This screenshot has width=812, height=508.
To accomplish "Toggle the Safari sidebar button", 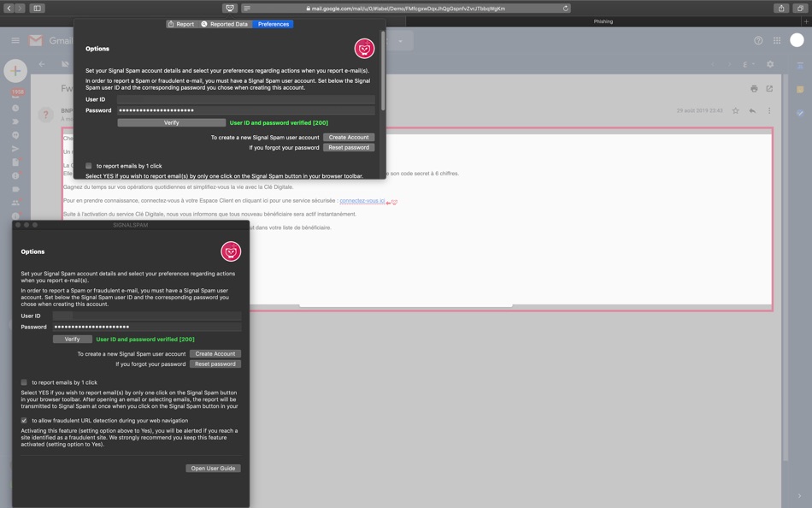I will [x=38, y=9].
